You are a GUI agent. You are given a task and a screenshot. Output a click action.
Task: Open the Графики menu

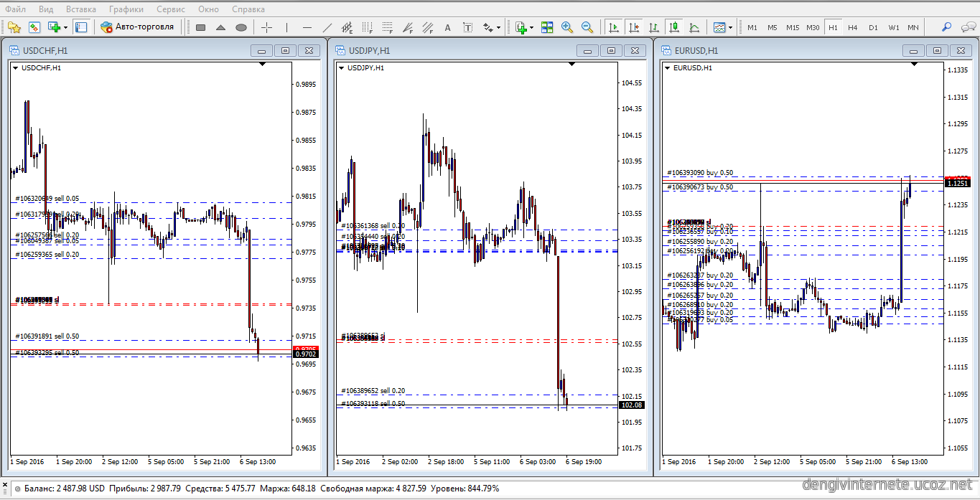click(x=126, y=9)
